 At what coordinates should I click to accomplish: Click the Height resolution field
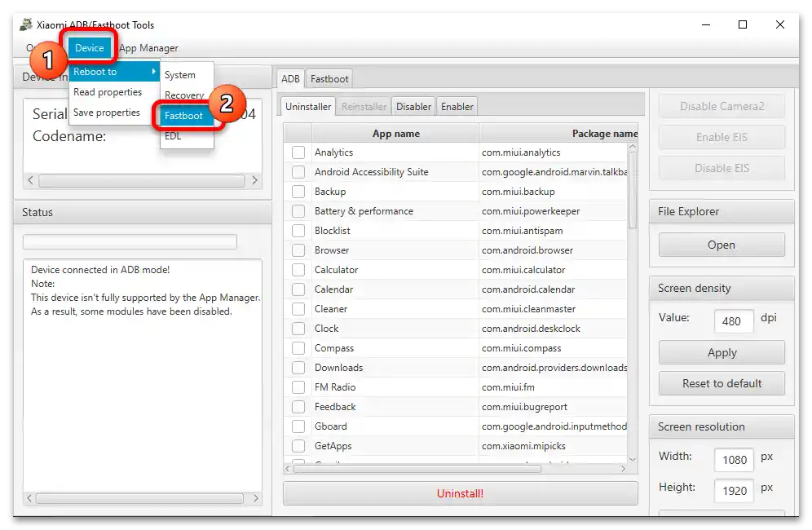point(734,491)
